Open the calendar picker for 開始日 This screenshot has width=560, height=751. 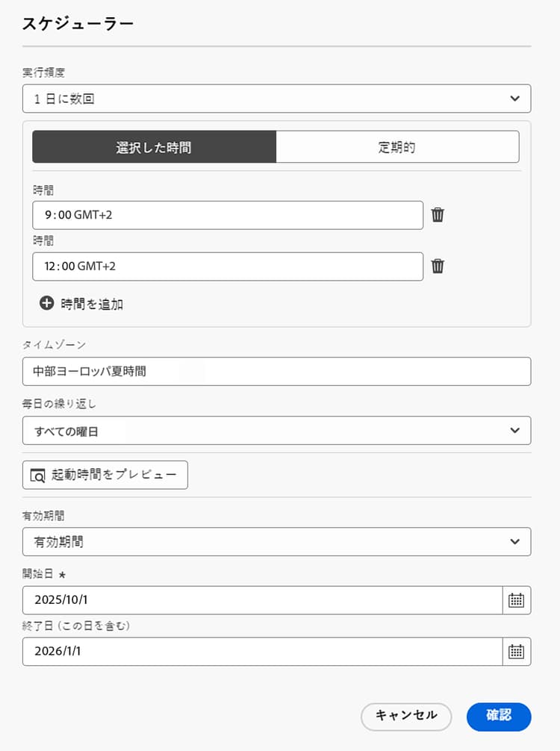[x=516, y=599]
